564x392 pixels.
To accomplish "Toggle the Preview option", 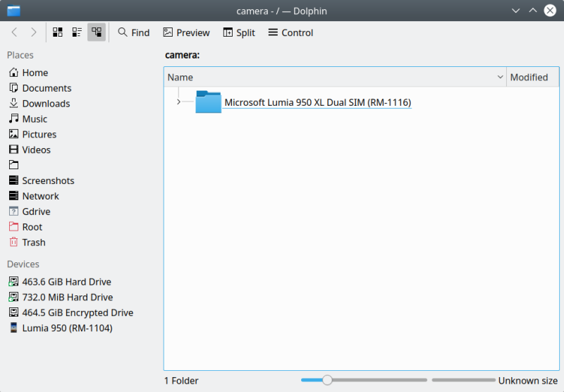I will (x=186, y=32).
